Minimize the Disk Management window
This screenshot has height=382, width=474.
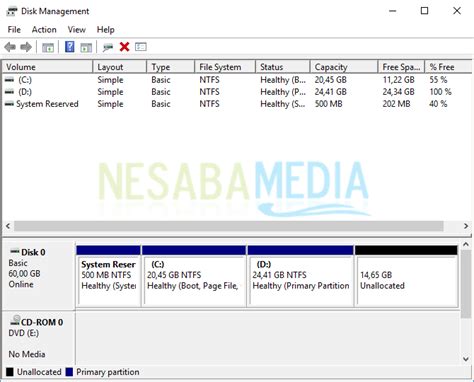tap(393, 11)
